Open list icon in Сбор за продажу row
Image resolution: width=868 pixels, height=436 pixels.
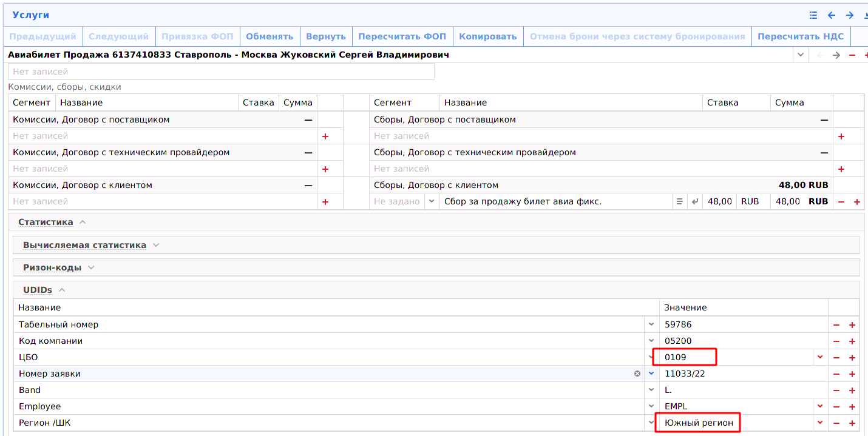click(680, 202)
